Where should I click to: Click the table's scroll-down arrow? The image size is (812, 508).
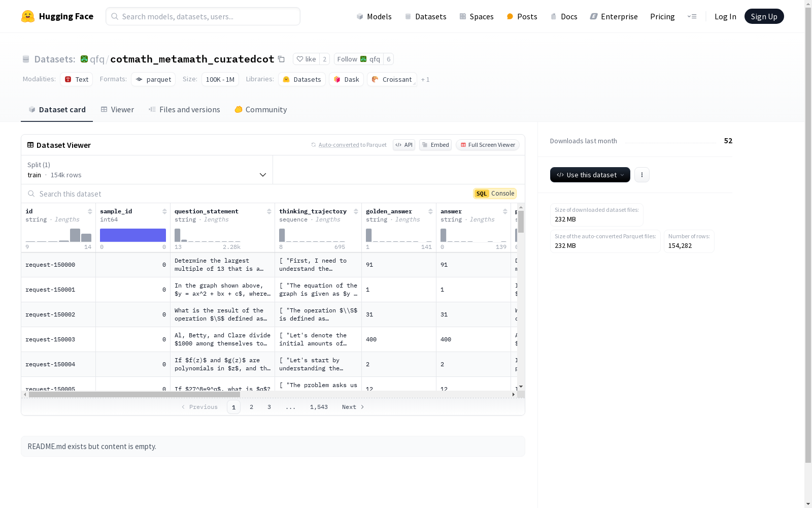[521, 387]
